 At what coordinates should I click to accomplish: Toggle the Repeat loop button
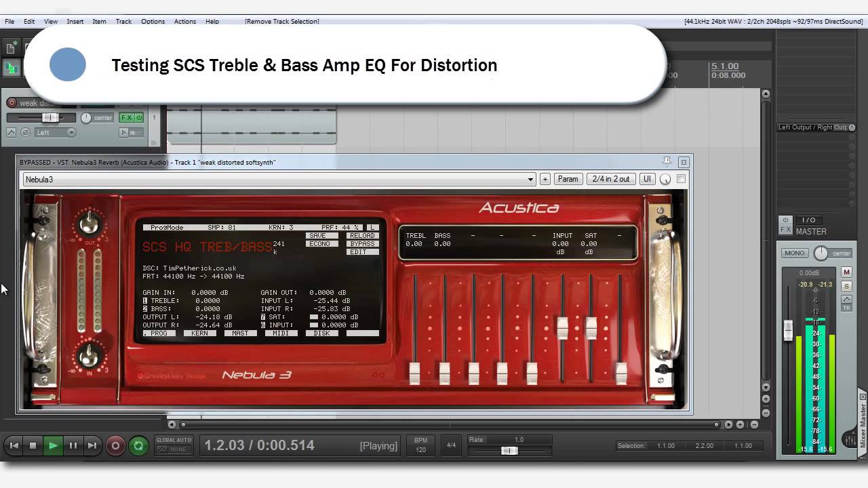tap(138, 445)
